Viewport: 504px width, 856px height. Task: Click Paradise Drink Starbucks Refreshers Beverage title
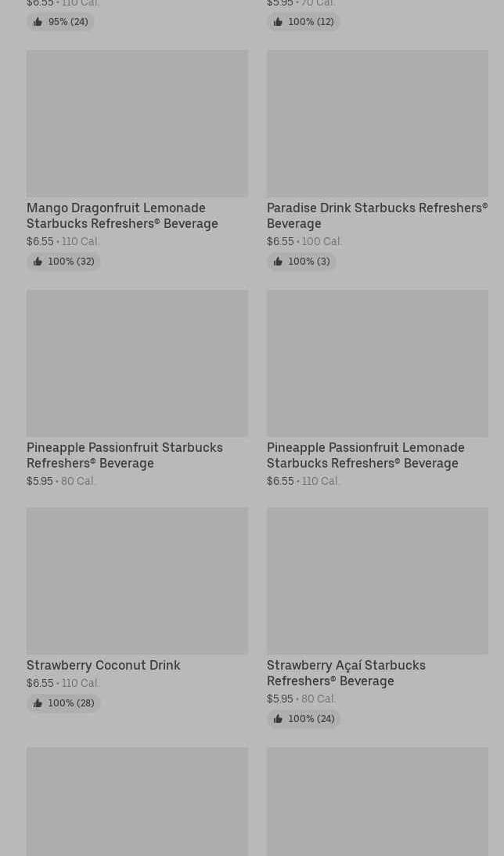(x=376, y=215)
